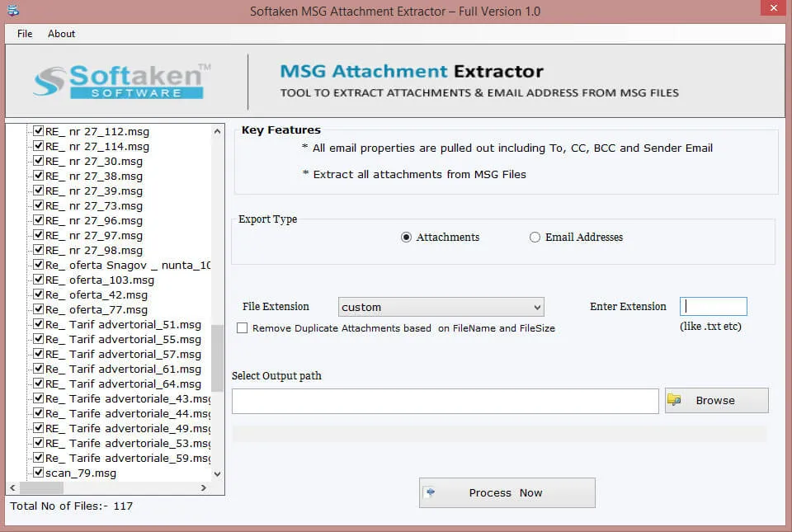792x532 pixels.
Task: Uncheck RE_ Tarif advertorial_64.msg file
Action: (39, 384)
